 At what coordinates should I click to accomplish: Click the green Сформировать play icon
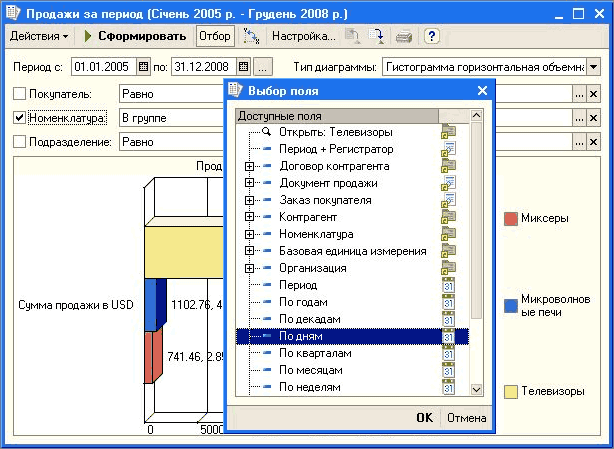(88, 36)
